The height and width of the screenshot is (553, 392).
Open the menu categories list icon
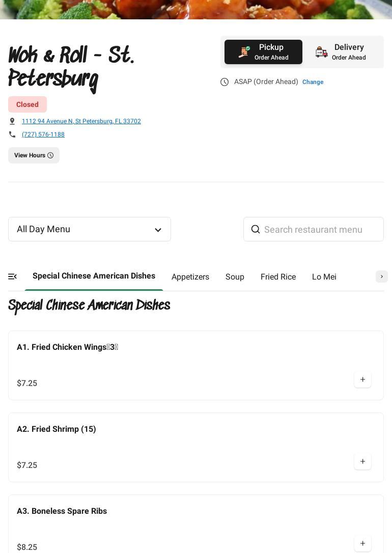(x=13, y=276)
